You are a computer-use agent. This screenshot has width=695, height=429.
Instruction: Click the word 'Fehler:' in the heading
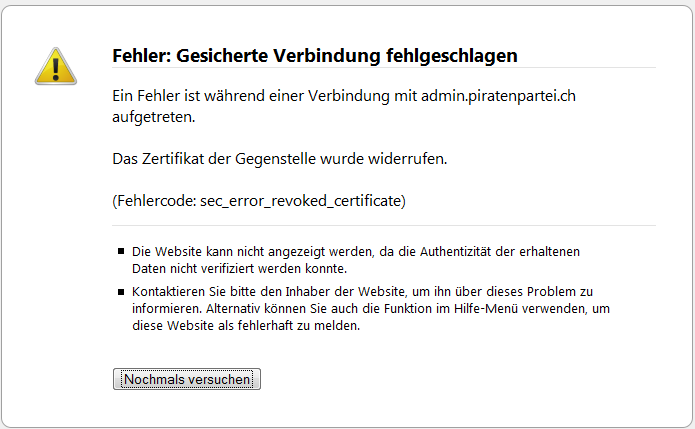point(142,56)
